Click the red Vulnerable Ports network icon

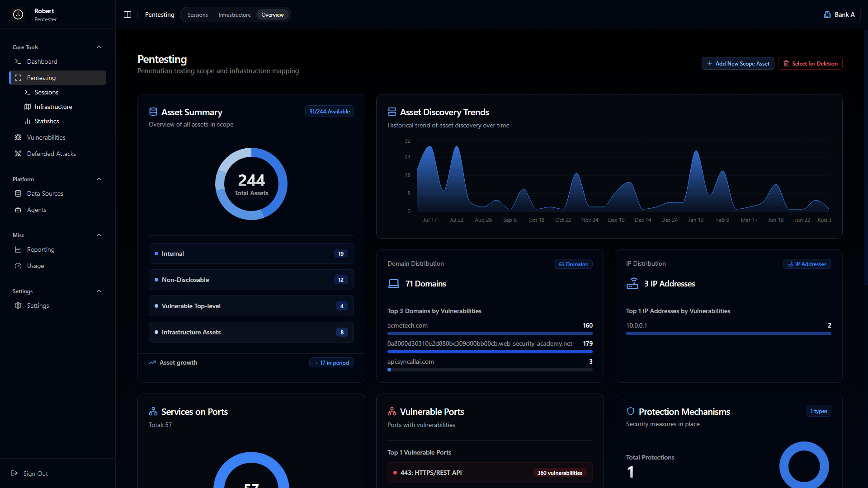[x=392, y=411]
